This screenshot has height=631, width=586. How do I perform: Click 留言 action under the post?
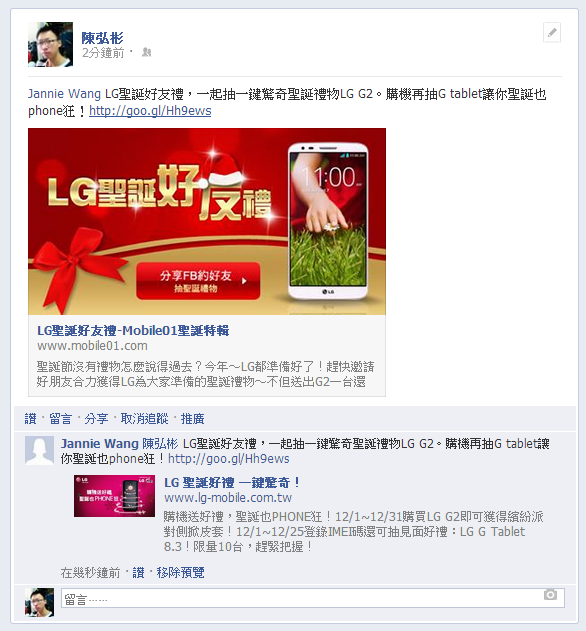point(60,419)
